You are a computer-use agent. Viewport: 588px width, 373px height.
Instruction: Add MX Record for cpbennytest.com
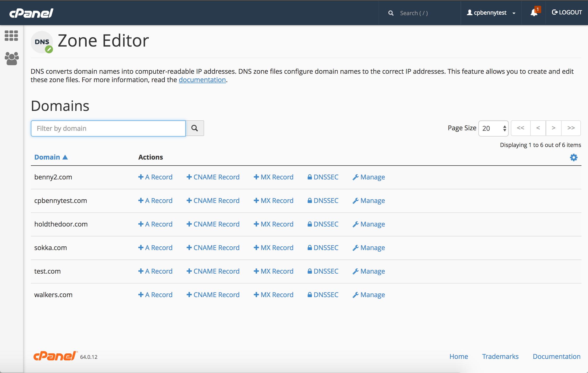pos(273,200)
